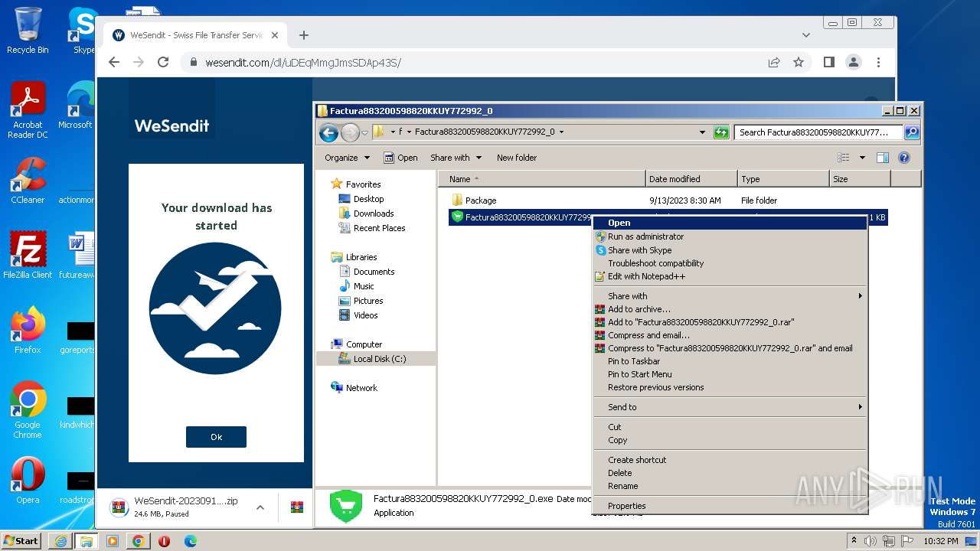The height and width of the screenshot is (551, 980).
Task: Click the Open toolbar button in Explorer
Action: (x=400, y=158)
